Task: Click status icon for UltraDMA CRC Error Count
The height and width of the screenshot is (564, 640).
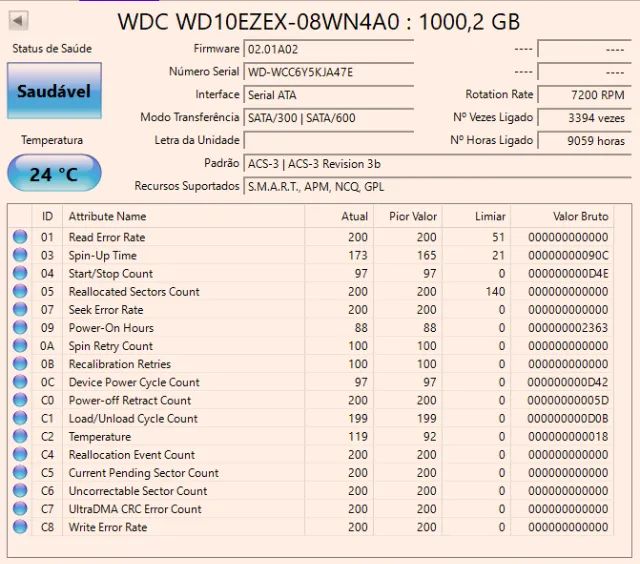Action: point(20,508)
